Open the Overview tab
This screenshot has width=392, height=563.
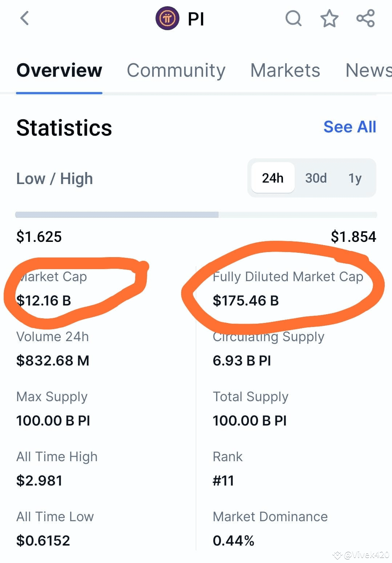tap(59, 70)
